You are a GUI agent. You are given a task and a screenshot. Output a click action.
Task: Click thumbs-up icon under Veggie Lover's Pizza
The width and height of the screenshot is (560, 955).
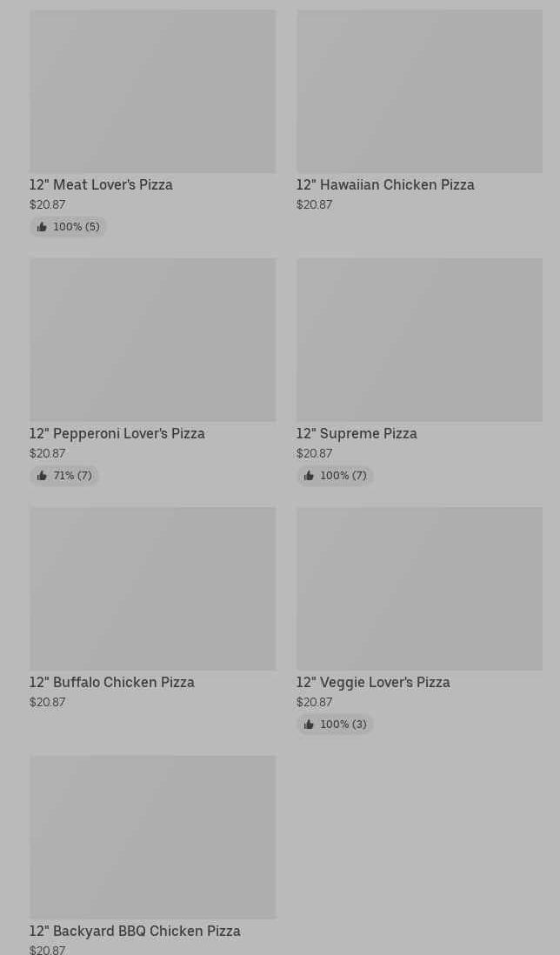pos(309,725)
